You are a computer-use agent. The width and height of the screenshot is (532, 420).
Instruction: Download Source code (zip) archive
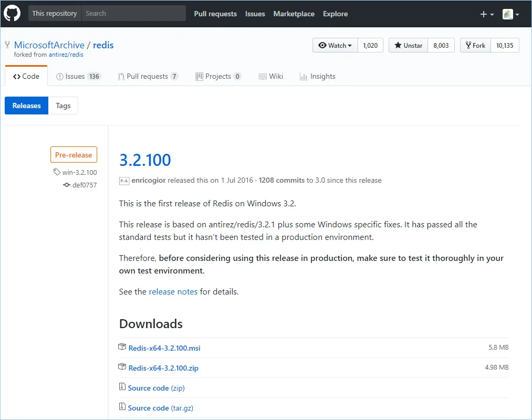coord(156,388)
